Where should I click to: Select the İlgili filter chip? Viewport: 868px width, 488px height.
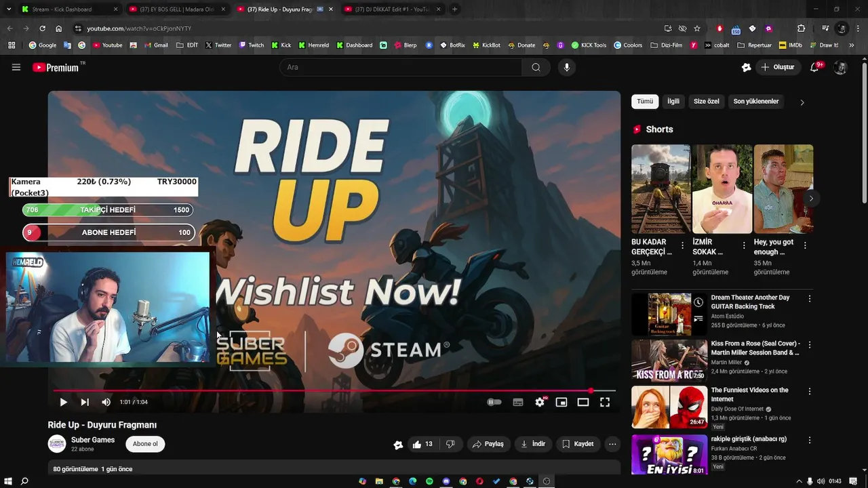[x=673, y=101]
